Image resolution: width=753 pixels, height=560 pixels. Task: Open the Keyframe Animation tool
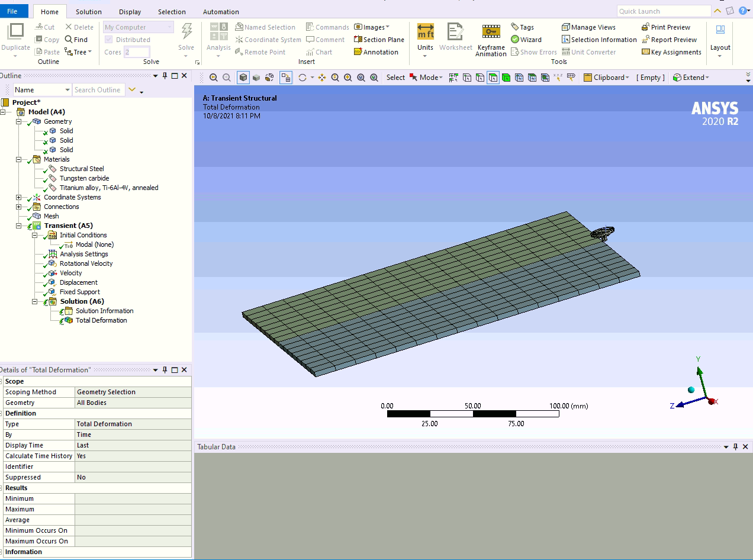[x=491, y=32]
